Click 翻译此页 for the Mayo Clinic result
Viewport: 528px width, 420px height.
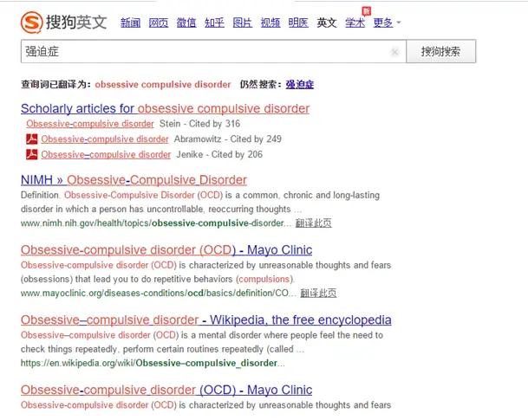318,293
